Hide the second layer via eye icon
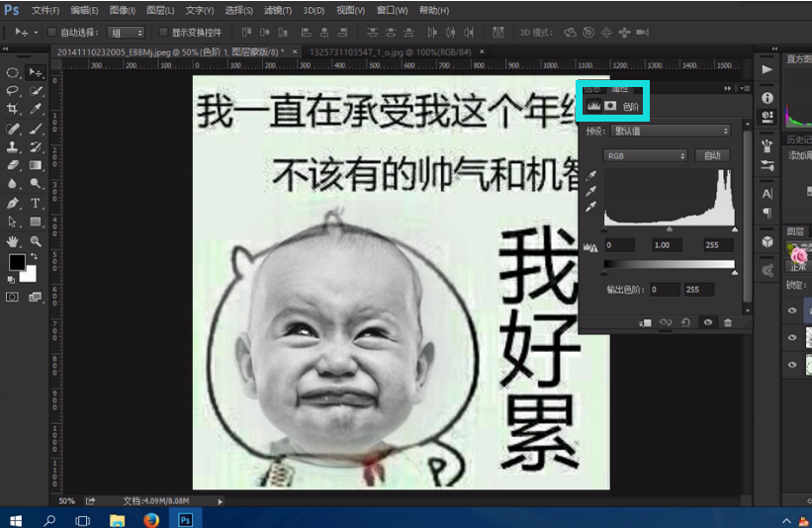The height and width of the screenshot is (528, 812). click(792, 337)
